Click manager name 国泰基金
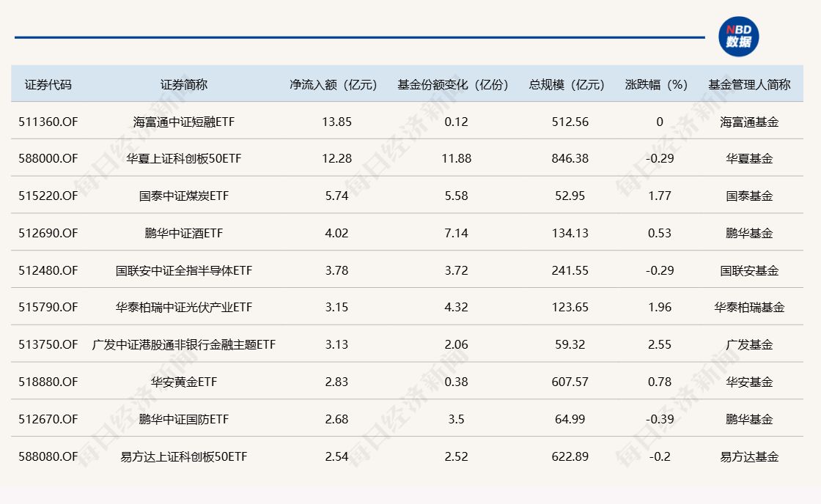The width and height of the screenshot is (821, 504). (x=749, y=196)
